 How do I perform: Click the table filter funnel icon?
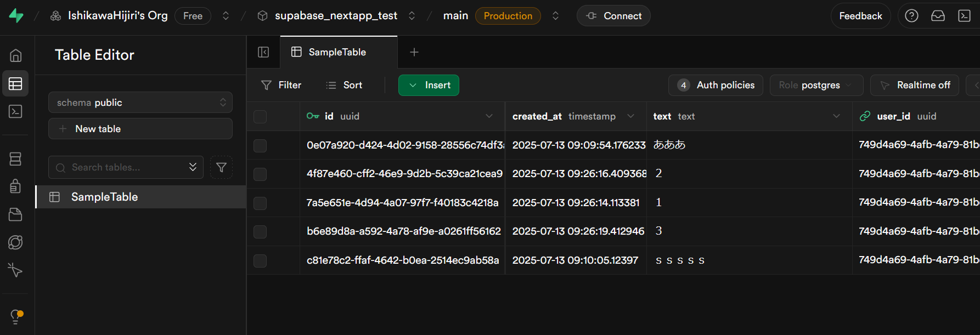click(221, 167)
